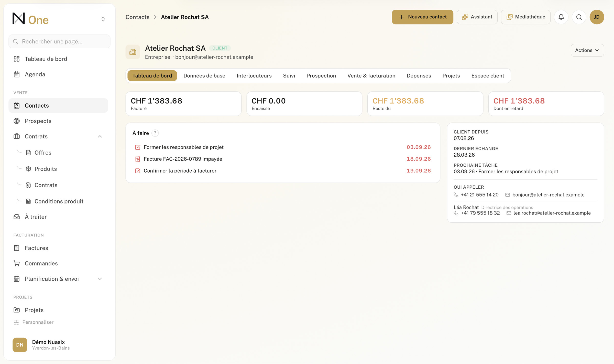Open the À traiter inbox
614x364 pixels.
pos(58,217)
